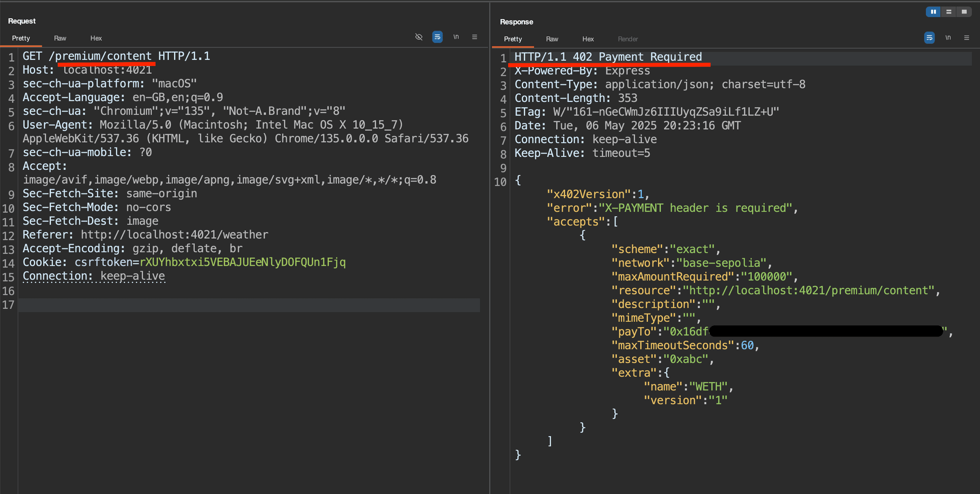Click the "X-PAYMENT header is required" error string
The image size is (980, 494).
(x=696, y=208)
